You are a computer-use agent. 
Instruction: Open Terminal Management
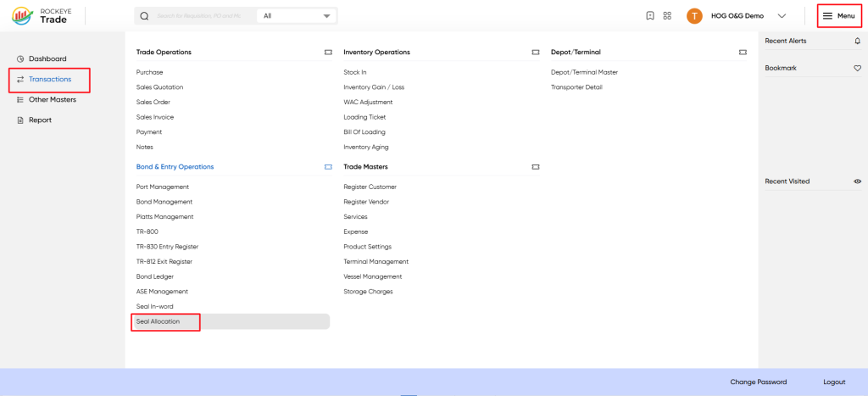376,262
